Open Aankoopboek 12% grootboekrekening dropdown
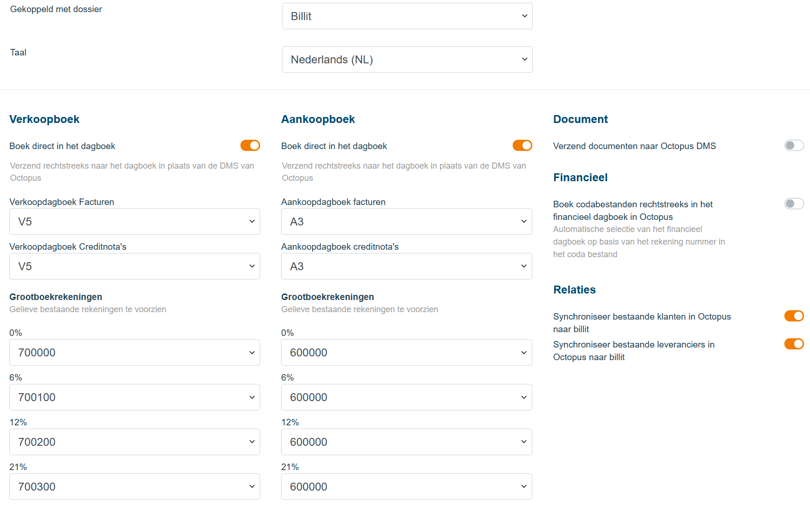This screenshot has height=505, width=810. (x=407, y=442)
